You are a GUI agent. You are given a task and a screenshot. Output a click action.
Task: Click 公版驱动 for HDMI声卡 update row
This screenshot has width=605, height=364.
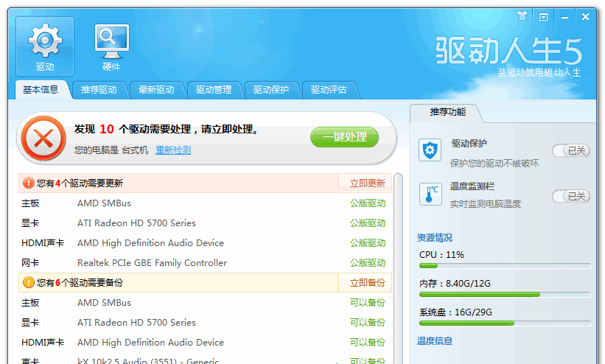[x=367, y=243]
